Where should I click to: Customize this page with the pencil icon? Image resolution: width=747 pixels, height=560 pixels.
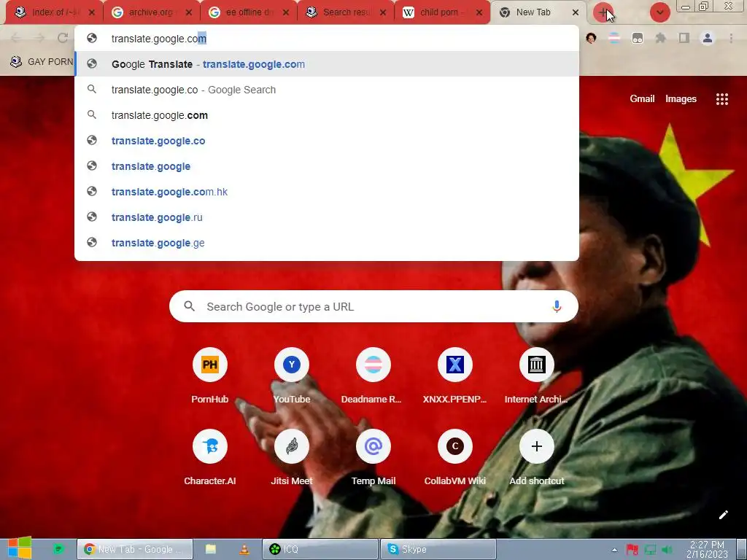(x=723, y=515)
